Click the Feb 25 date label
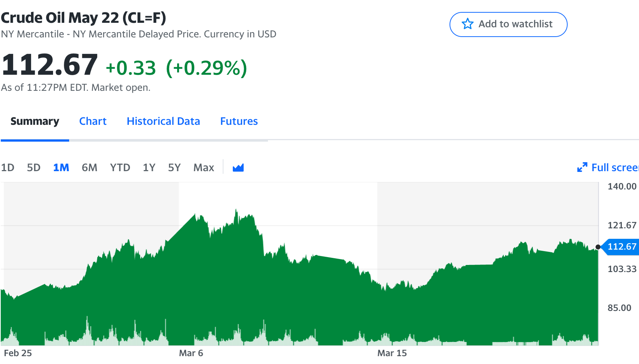The image size is (639, 364). click(18, 353)
